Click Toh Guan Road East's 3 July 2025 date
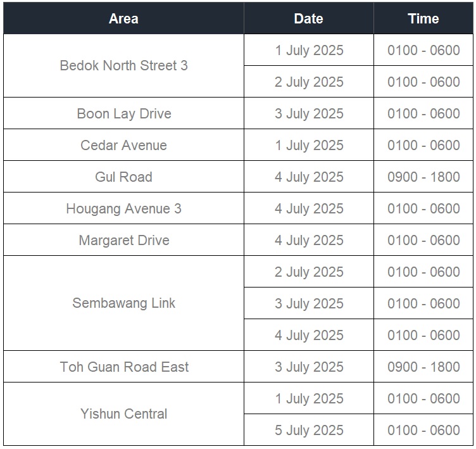 (x=309, y=367)
